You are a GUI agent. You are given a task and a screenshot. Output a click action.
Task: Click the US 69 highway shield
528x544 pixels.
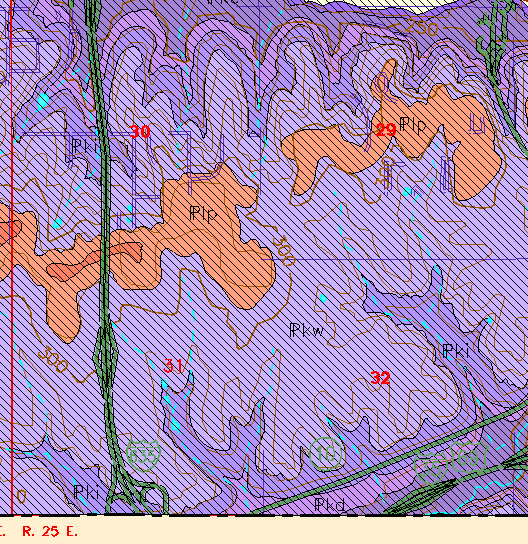470,457
